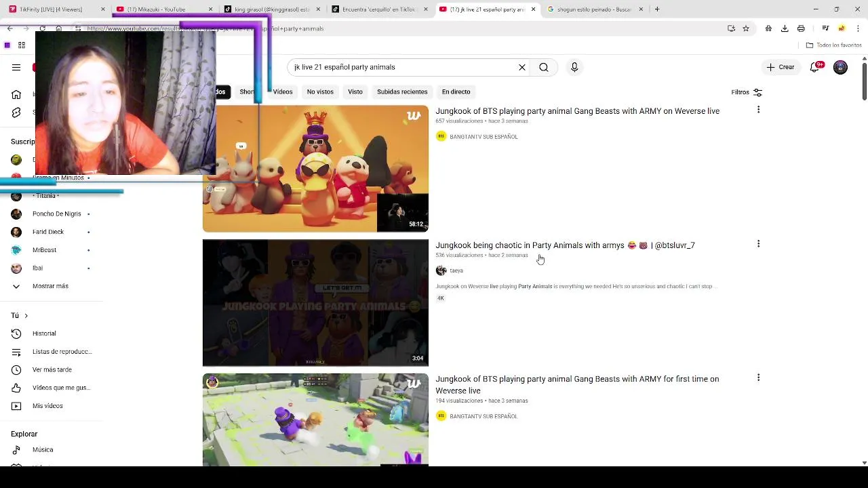The height and width of the screenshot is (488, 868).
Task: Open the Crear upload menu
Action: 781,67
